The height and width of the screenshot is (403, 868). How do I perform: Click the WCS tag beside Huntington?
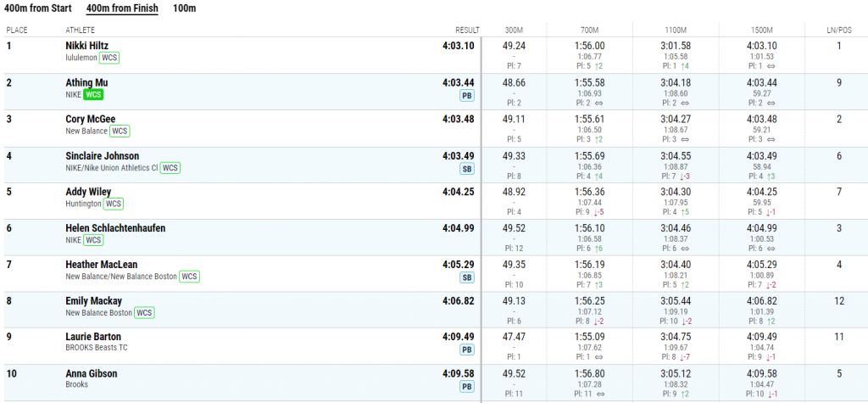113,204
